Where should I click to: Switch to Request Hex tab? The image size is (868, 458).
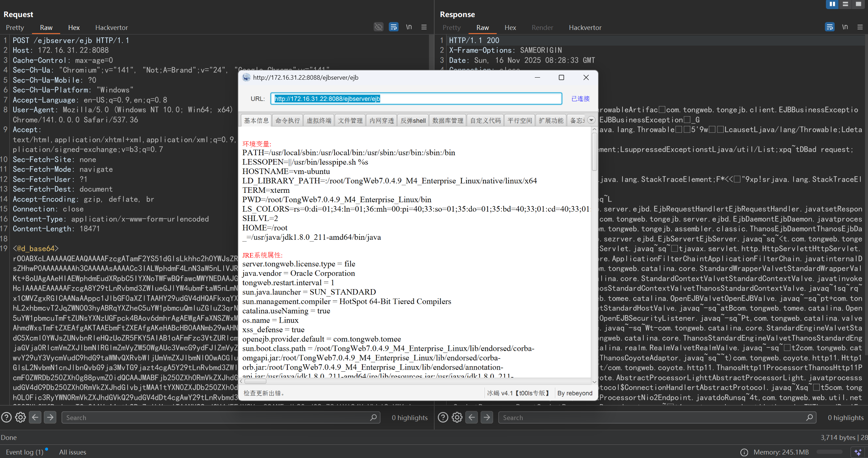tap(74, 27)
